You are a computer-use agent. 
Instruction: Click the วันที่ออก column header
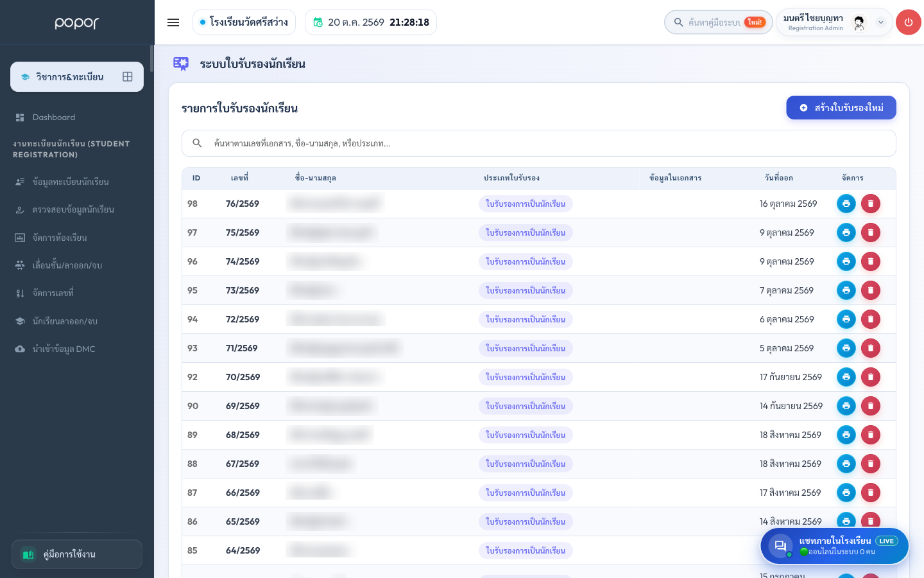pos(779,178)
